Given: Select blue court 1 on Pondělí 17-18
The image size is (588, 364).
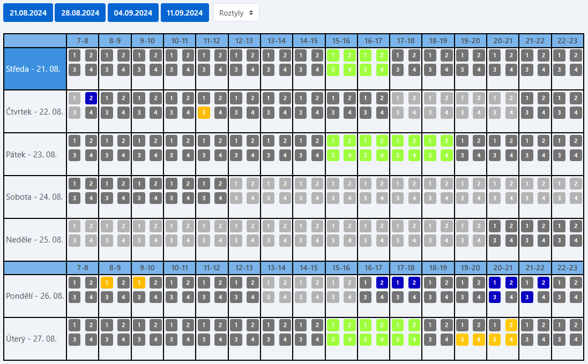Looking at the screenshot, I should tap(398, 283).
